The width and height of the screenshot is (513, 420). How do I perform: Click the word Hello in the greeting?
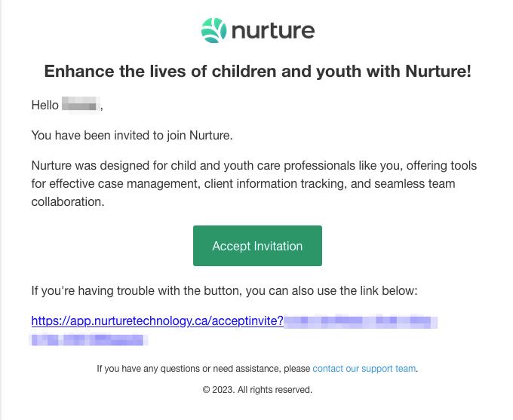45,106
